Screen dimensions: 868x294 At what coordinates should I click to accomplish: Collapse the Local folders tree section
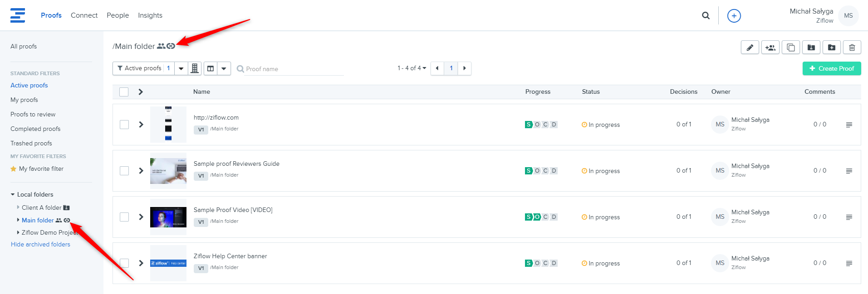13,195
